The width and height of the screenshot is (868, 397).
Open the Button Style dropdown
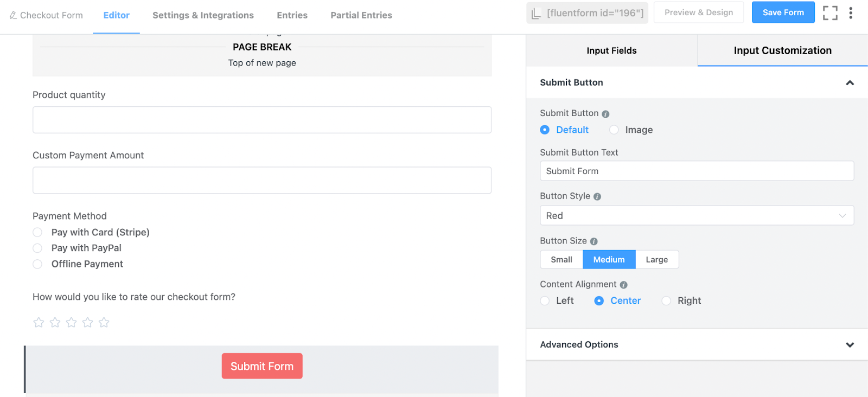[x=697, y=215]
